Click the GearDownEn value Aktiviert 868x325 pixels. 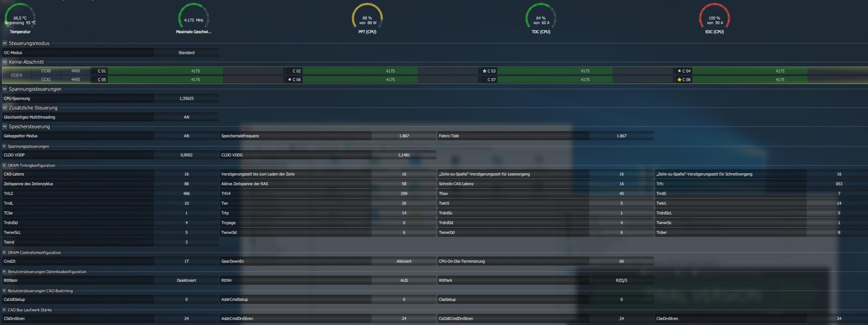coord(404,261)
